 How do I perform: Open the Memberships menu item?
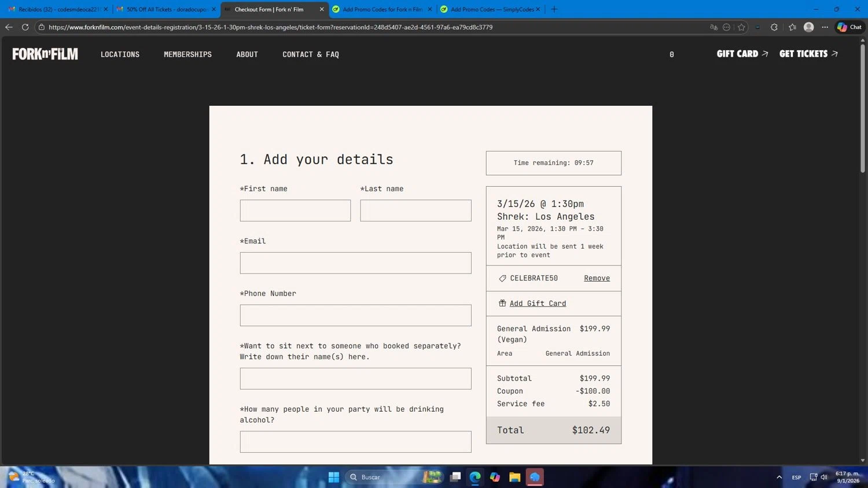point(187,54)
